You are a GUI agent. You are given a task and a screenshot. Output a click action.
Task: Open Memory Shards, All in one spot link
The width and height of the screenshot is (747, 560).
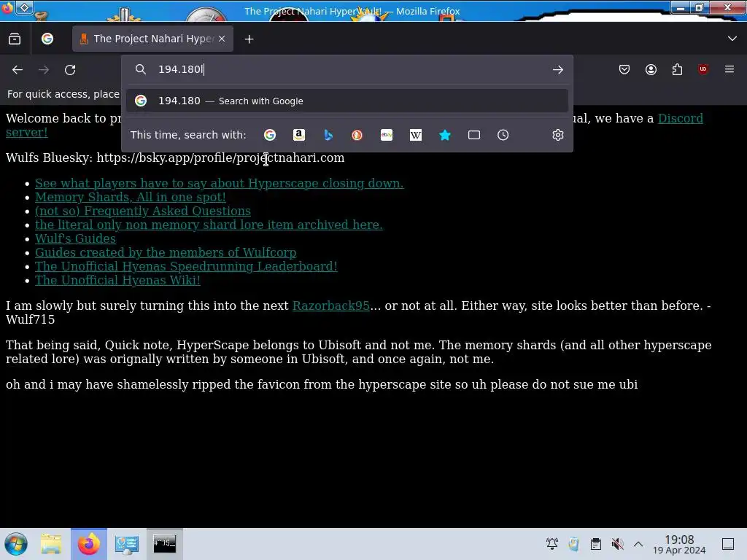tap(130, 197)
